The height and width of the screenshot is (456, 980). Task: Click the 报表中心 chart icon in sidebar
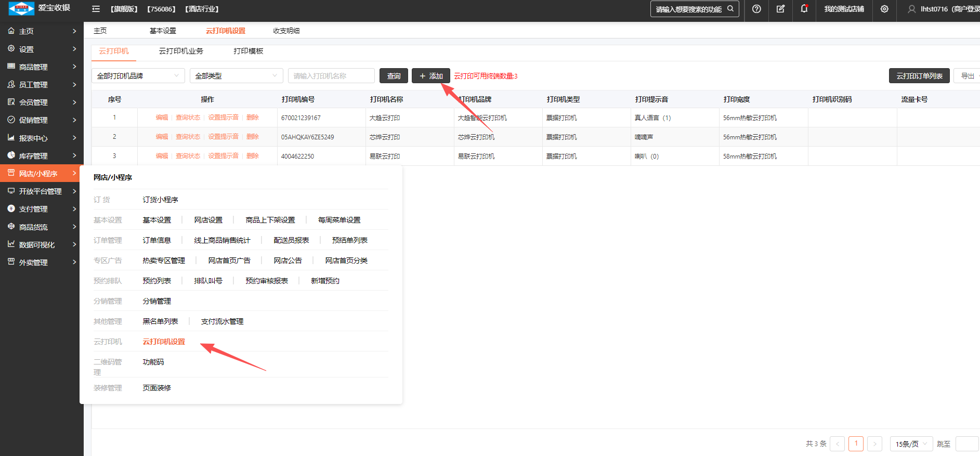coord(11,138)
